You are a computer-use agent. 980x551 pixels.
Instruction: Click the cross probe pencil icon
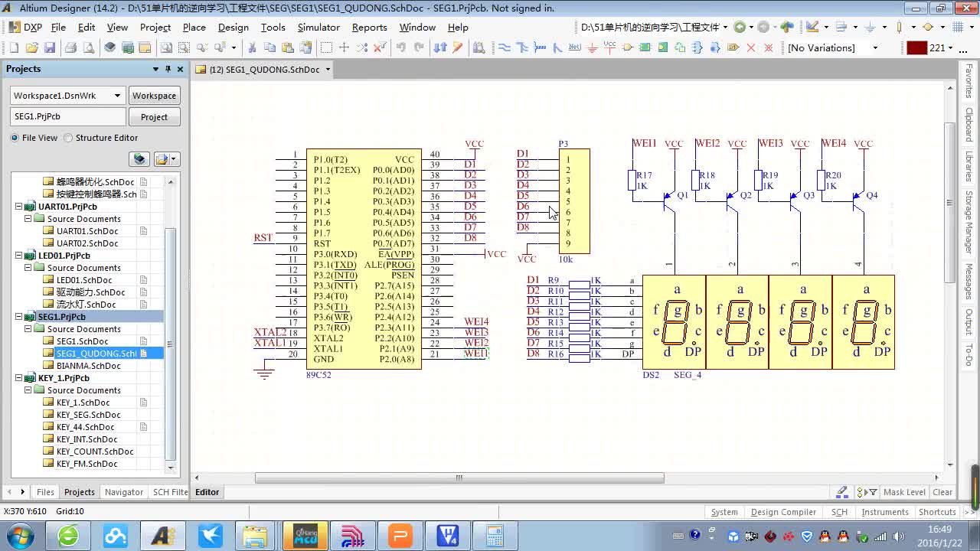[458, 47]
